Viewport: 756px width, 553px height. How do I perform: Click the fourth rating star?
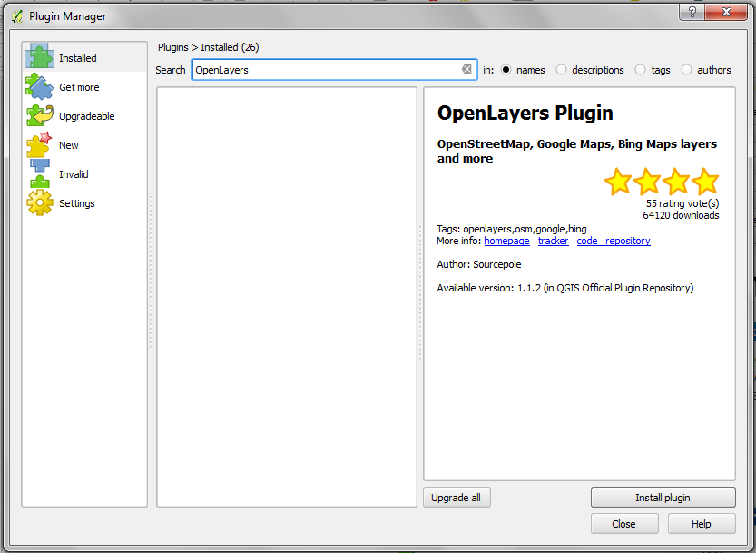coord(705,182)
